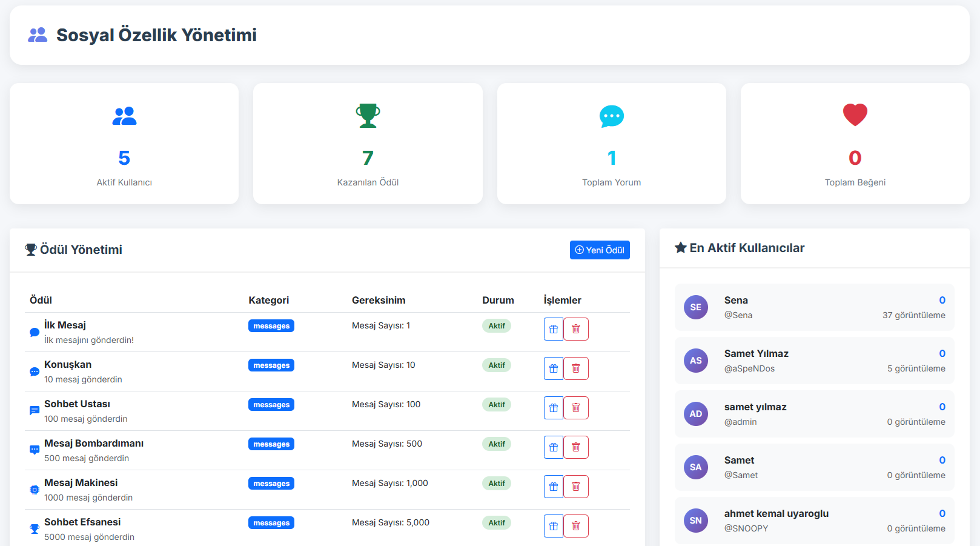Click the messages category badge for İlk Mesaj
The image size is (980, 546).
point(271,326)
